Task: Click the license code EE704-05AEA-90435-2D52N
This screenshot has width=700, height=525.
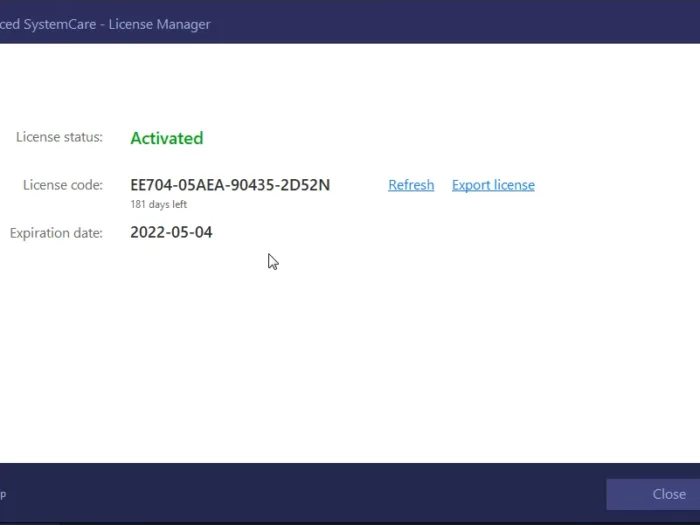Action: tap(230, 185)
